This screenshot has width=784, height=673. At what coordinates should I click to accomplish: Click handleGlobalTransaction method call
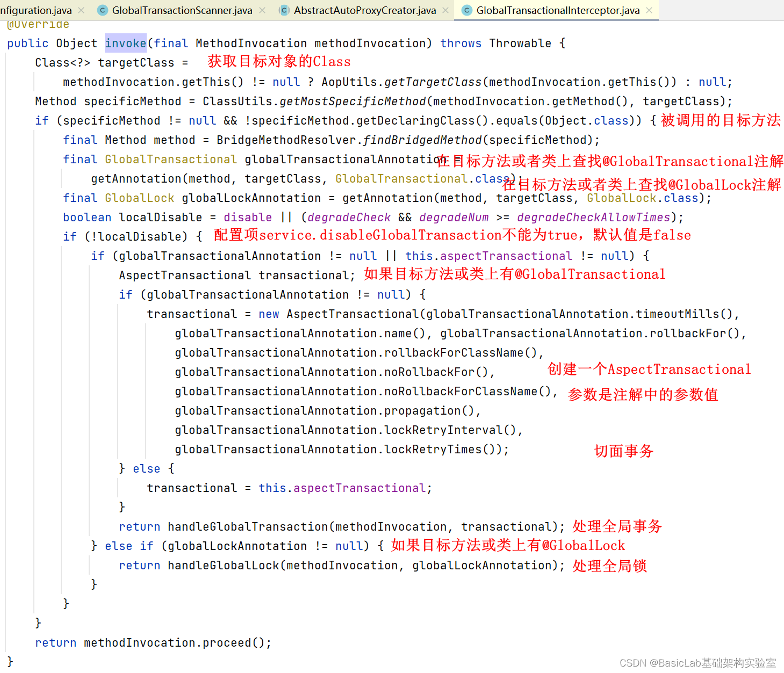pyautogui.click(x=248, y=527)
